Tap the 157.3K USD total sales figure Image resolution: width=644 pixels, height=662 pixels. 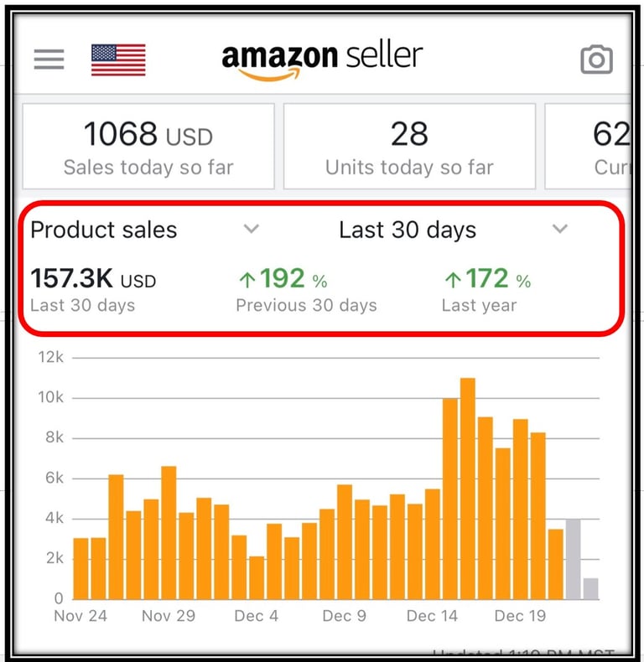click(x=93, y=280)
